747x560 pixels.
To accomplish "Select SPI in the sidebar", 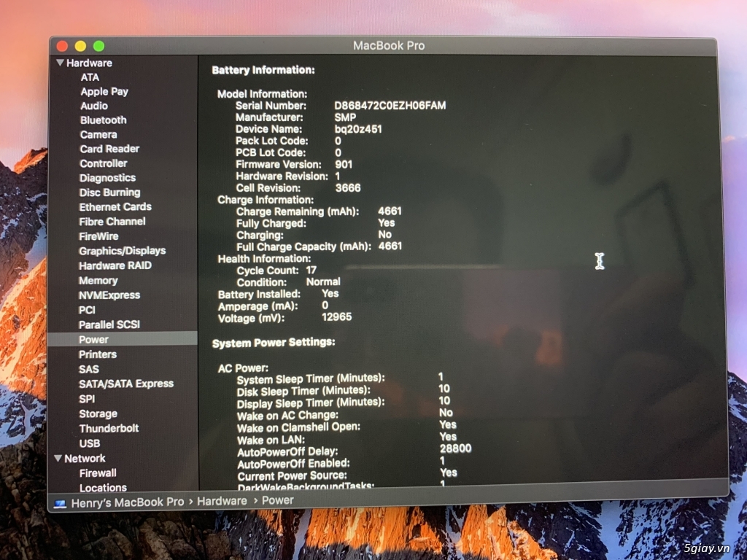I will click(x=87, y=399).
